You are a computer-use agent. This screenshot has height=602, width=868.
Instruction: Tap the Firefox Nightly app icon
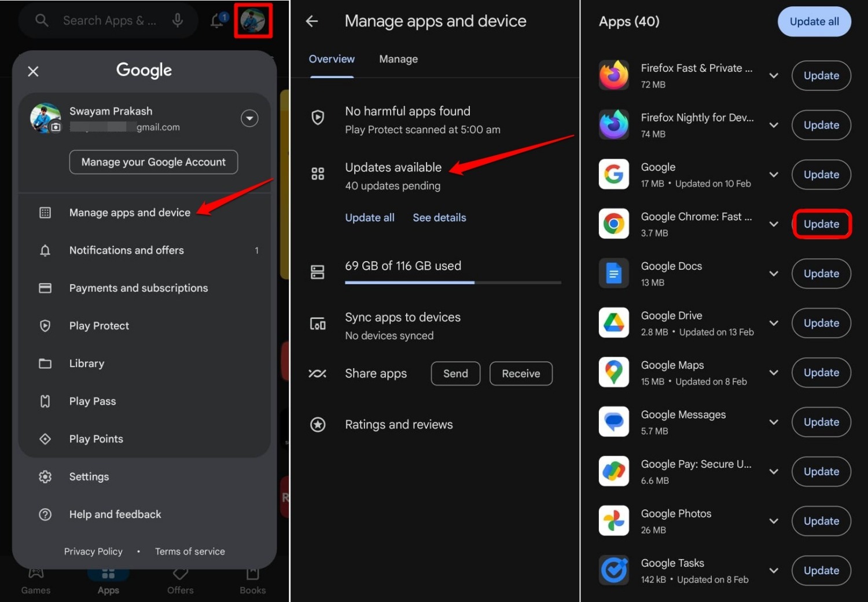[x=614, y=124]
